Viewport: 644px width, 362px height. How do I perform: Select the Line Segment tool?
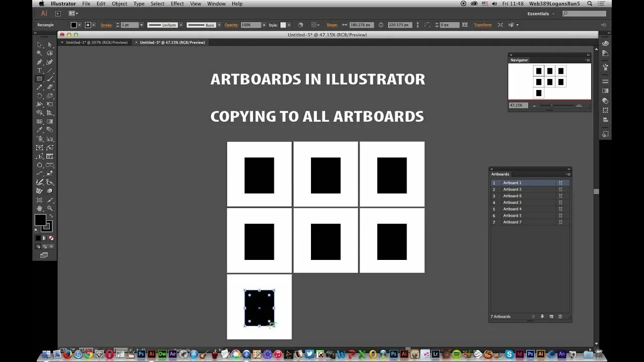pyautogui.click(x=50, y=70)
